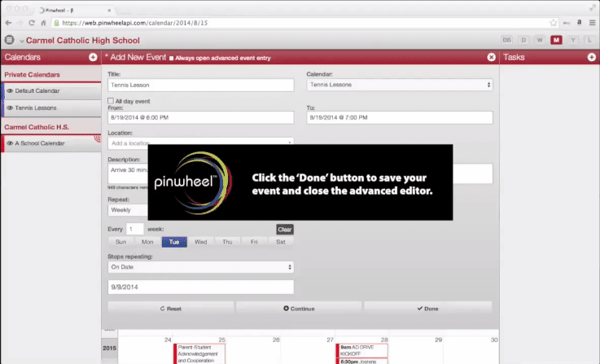Viewport: 600px width, 364px height.
Task: Click the Title field with Tennis Lesson
Action: (x=201, y=85)
